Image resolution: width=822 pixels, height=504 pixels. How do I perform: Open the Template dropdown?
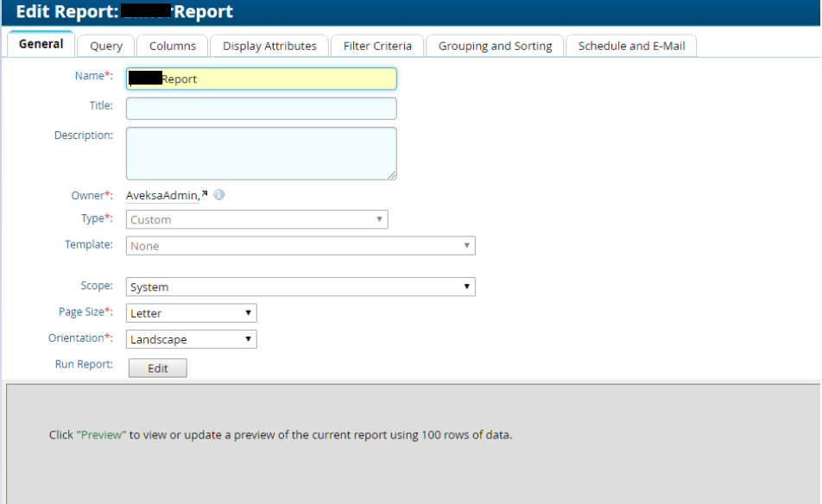300,246
